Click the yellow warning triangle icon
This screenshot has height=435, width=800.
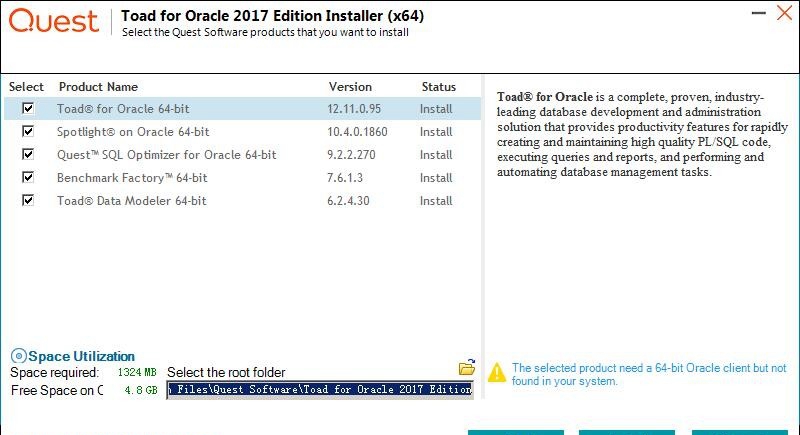[497, 372]
